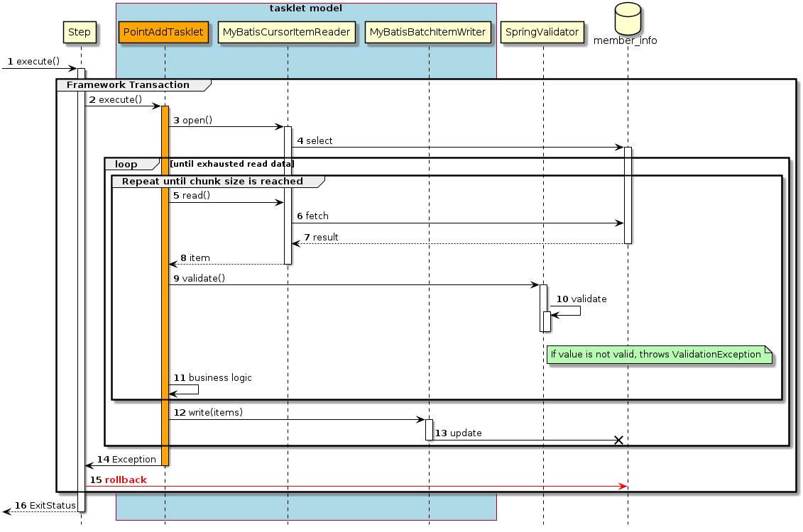The height and width of the screenshot is (532, 803).
Task: Select the SpringValidator participant box
Action: click(542, 32)
